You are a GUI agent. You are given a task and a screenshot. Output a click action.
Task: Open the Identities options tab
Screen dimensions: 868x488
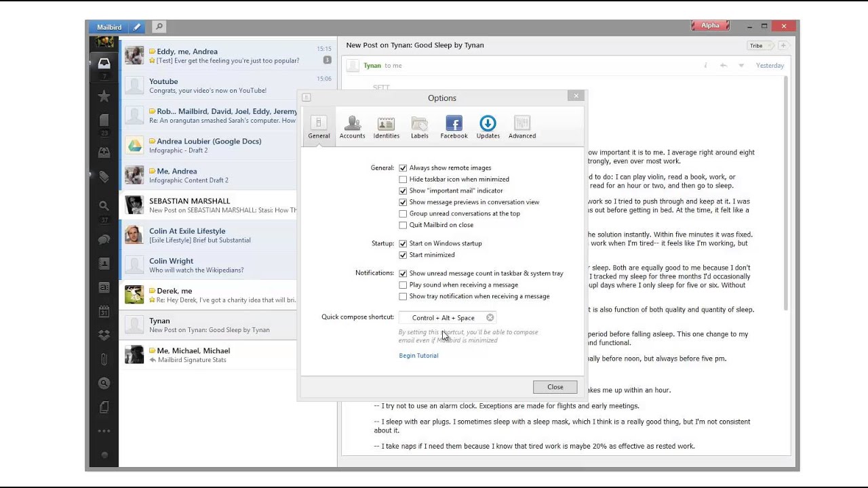point(386,127)
